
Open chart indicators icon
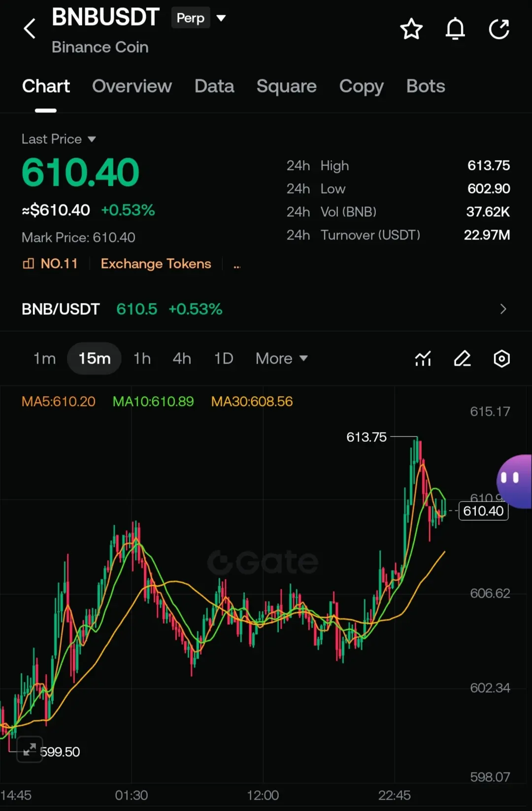[x=423, y=359]
